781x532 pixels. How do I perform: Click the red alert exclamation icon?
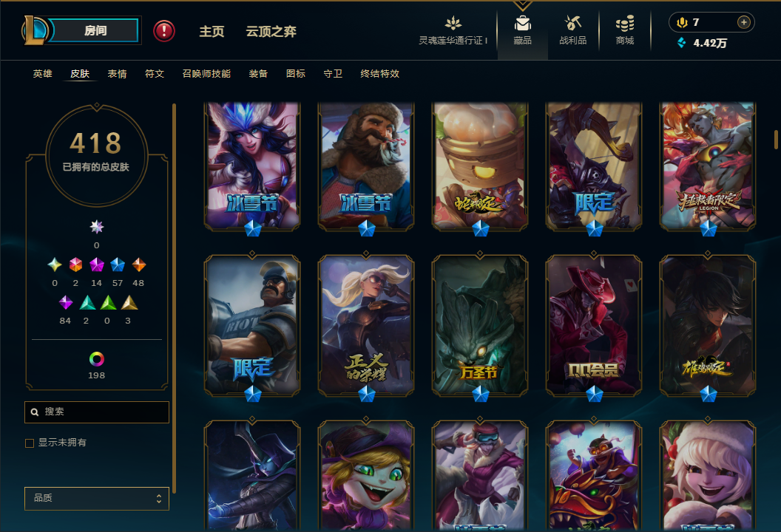tap(164, 31)
